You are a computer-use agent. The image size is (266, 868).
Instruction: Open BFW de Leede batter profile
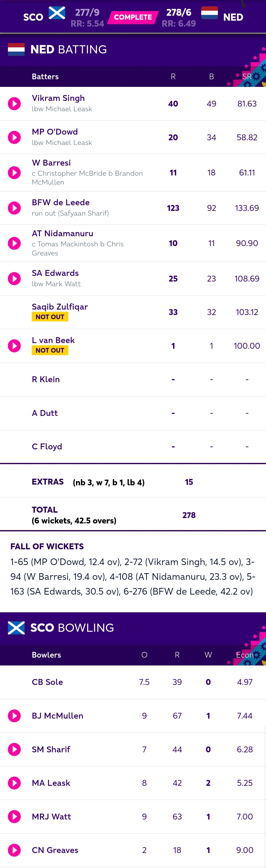[61, 203]
